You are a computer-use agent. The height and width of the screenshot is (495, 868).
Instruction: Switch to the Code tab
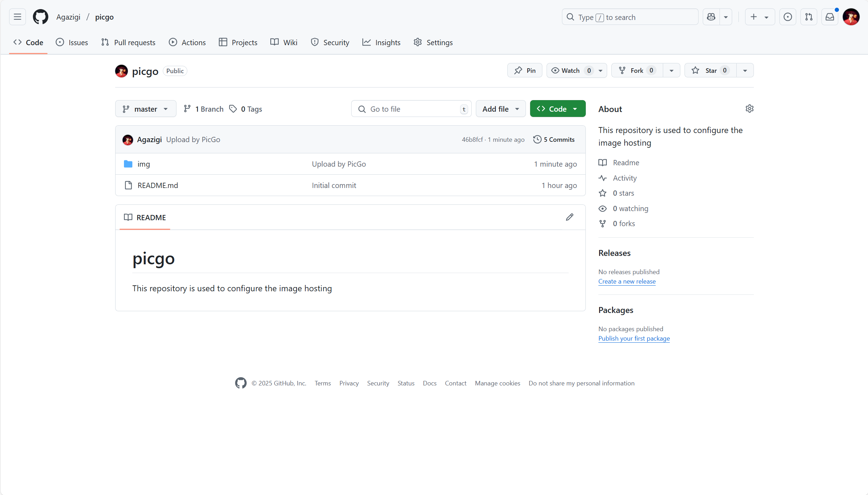tap(28, 42)
